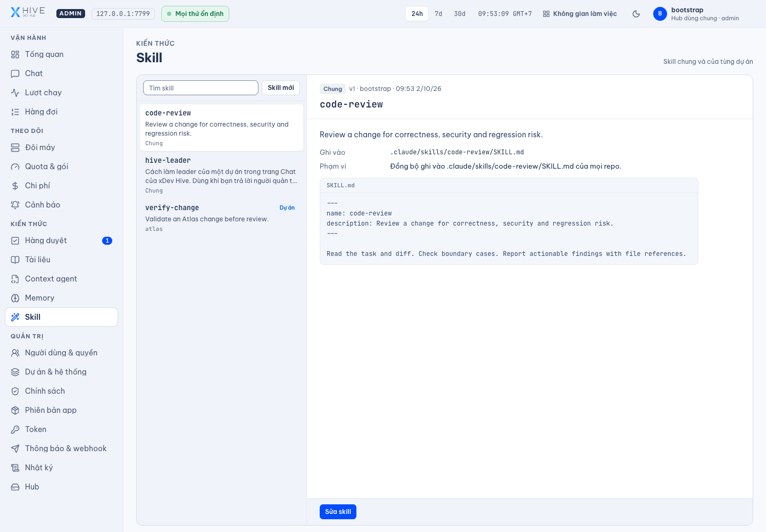
Task: Click the Hàng duyệt count badge 1
Action: pos(107,240)
